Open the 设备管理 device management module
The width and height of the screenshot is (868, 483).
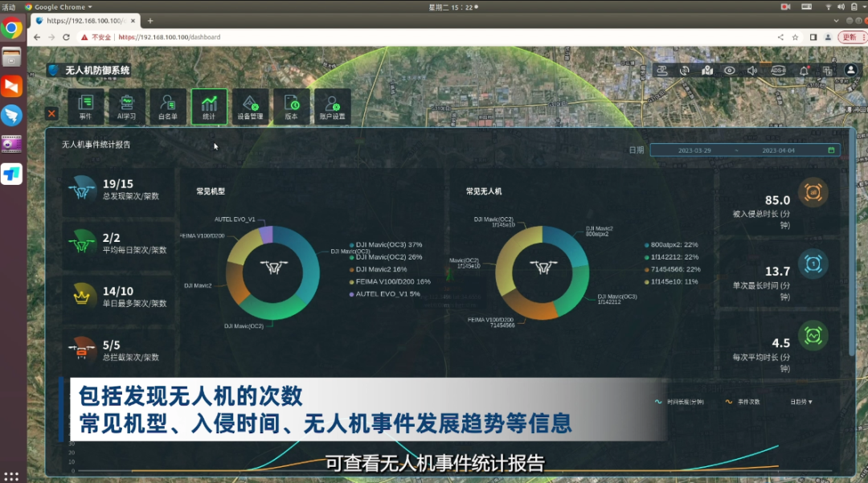(250, 106)
